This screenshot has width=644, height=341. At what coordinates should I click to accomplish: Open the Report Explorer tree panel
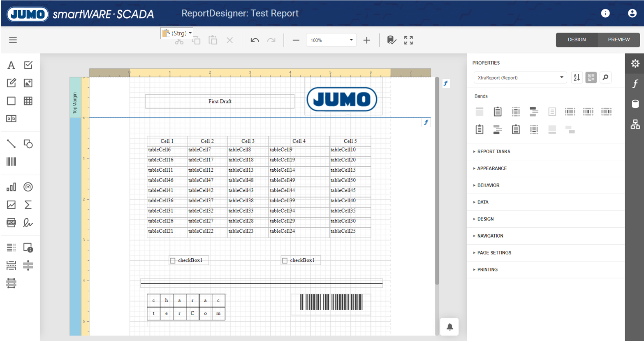pos(635,124)
